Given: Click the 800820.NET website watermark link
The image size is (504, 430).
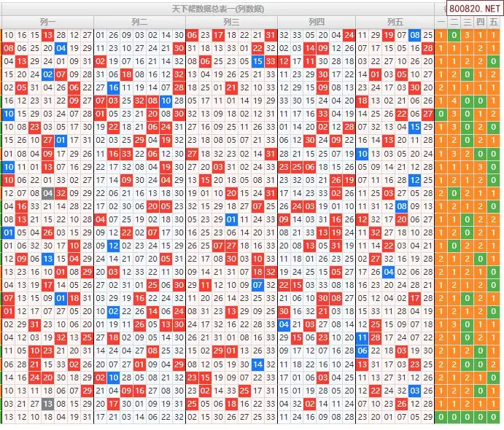Looking at the screenshot, I should point(474,9).
